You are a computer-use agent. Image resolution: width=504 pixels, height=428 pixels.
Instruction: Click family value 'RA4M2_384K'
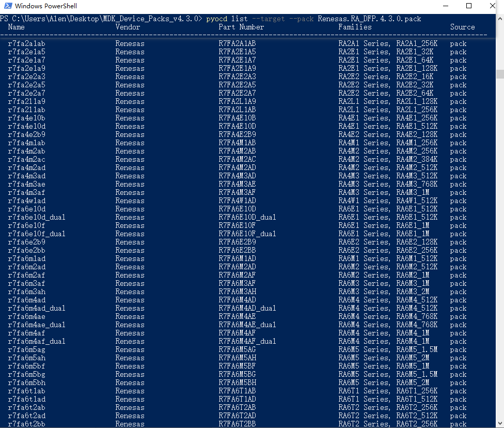click(x=417, y=159)
